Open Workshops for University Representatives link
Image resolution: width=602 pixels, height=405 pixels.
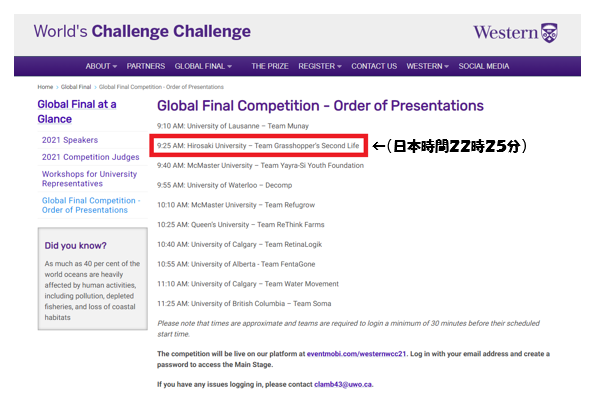89,179
